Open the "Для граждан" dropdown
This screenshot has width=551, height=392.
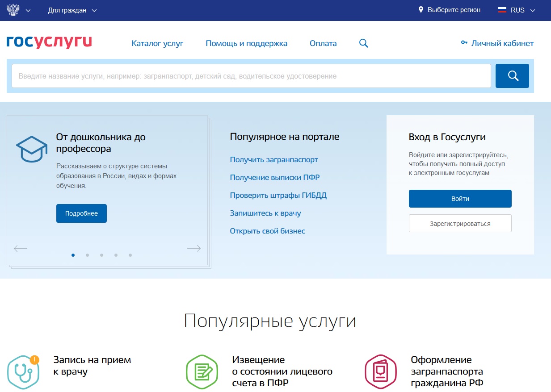tap(72, 10)
